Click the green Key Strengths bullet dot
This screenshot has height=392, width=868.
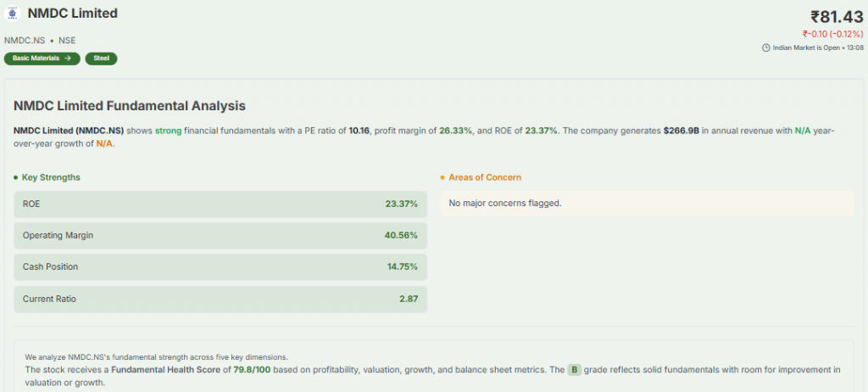tap(15, 177)
